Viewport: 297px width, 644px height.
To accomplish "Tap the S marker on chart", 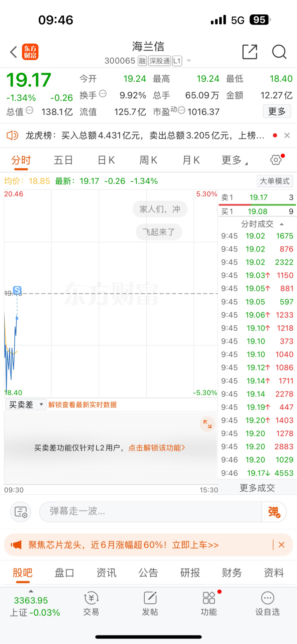I will coord(17,290).
